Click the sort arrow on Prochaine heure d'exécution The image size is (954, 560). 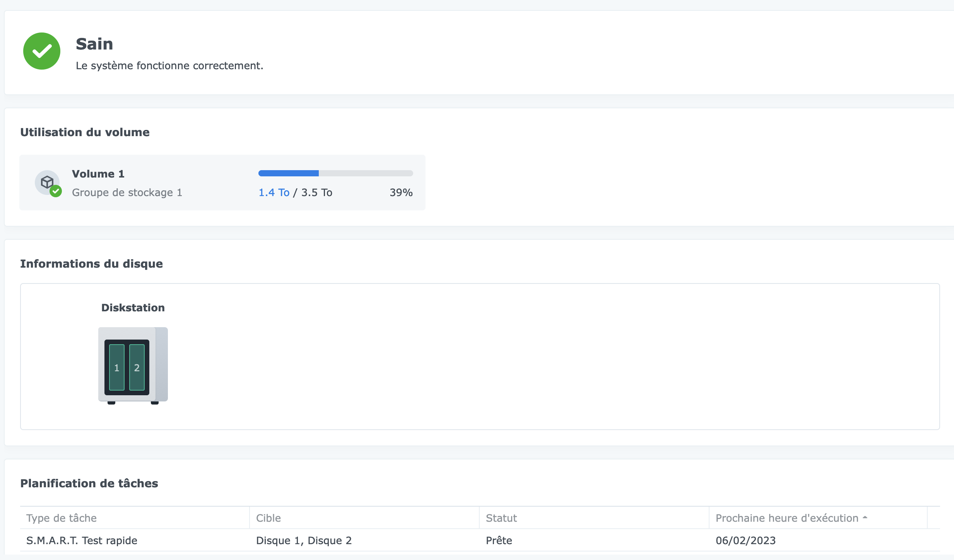[x=865, y=517]
